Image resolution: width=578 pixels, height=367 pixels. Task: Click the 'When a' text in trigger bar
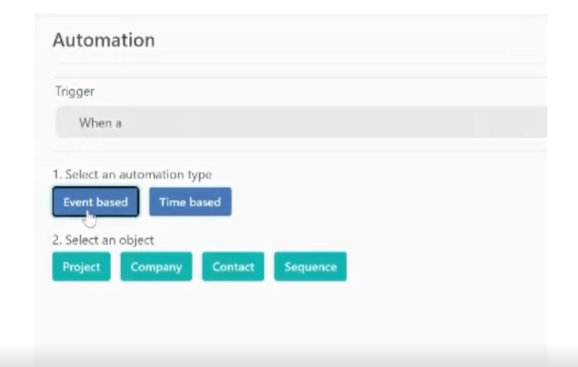point(100,123)
